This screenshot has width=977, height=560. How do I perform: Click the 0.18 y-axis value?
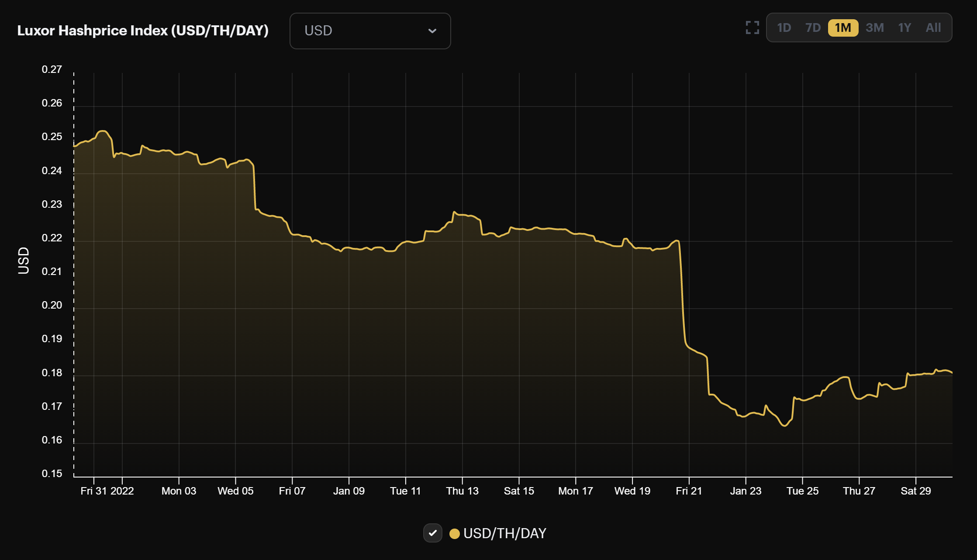tap(52, 373)
